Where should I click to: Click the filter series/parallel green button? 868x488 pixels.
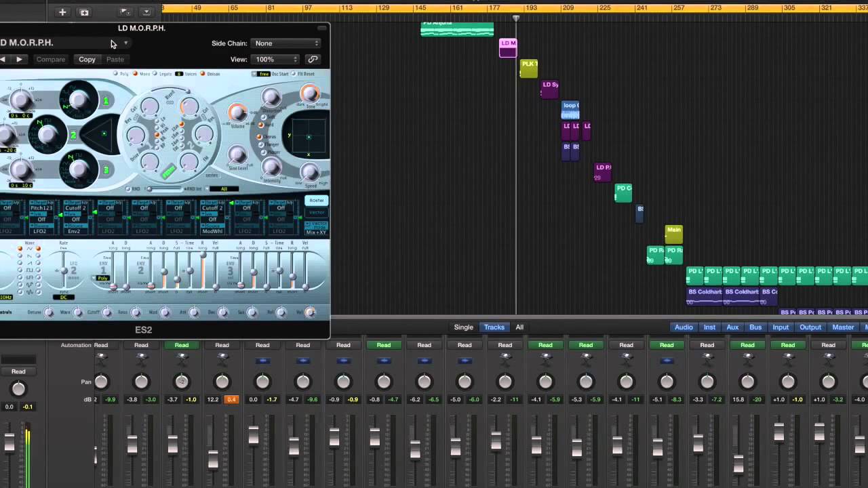click(168, 171)
